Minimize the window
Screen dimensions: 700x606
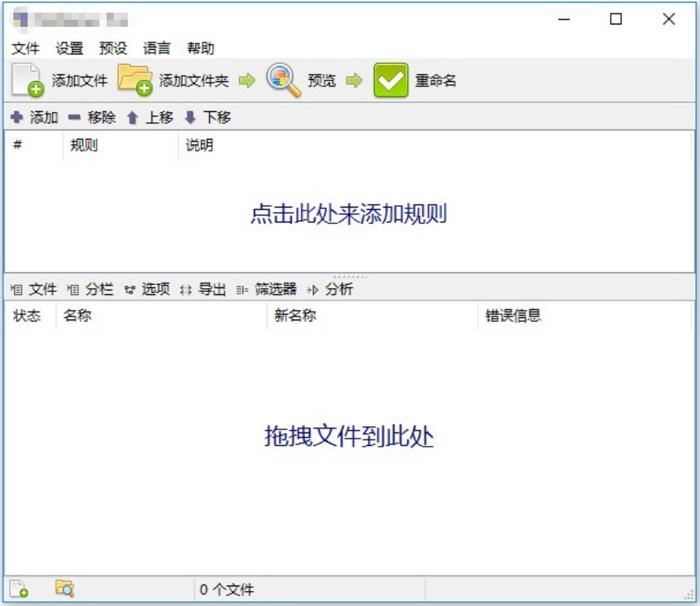point(564,19)
